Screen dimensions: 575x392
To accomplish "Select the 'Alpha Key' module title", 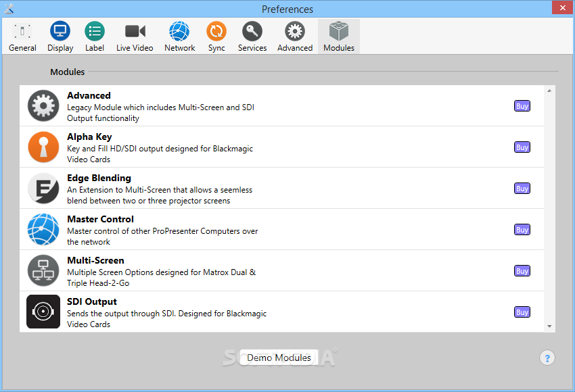I will coord(89,137).
